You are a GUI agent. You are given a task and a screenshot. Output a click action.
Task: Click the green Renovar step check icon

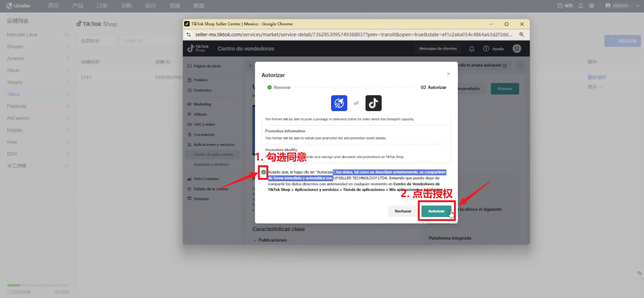point(270,87)
